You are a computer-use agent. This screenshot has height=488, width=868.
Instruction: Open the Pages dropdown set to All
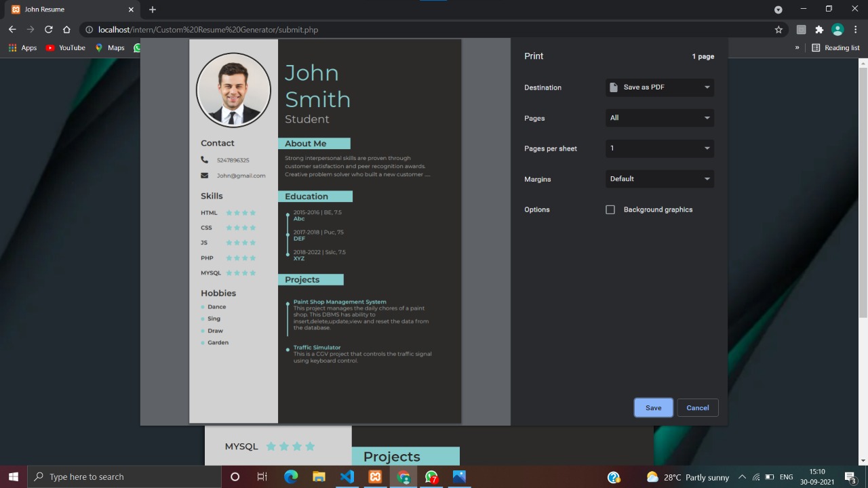pyautogui.click(x=660, y=118)
